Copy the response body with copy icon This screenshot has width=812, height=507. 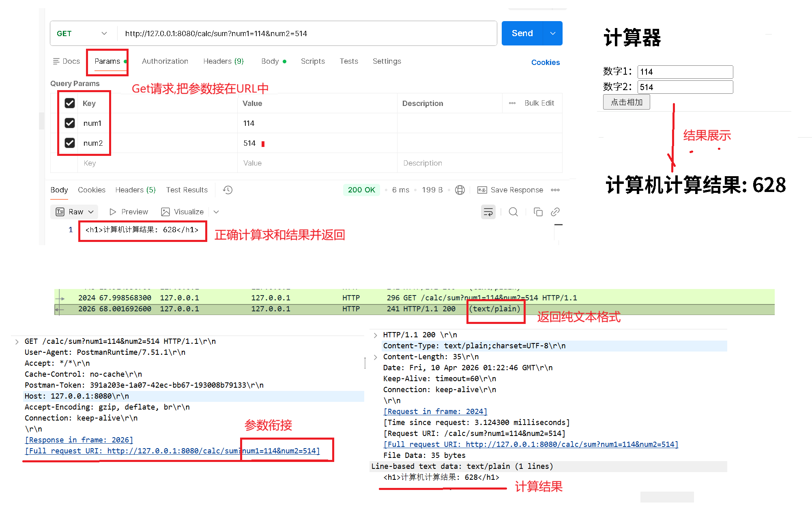click(x=538, y=212)
